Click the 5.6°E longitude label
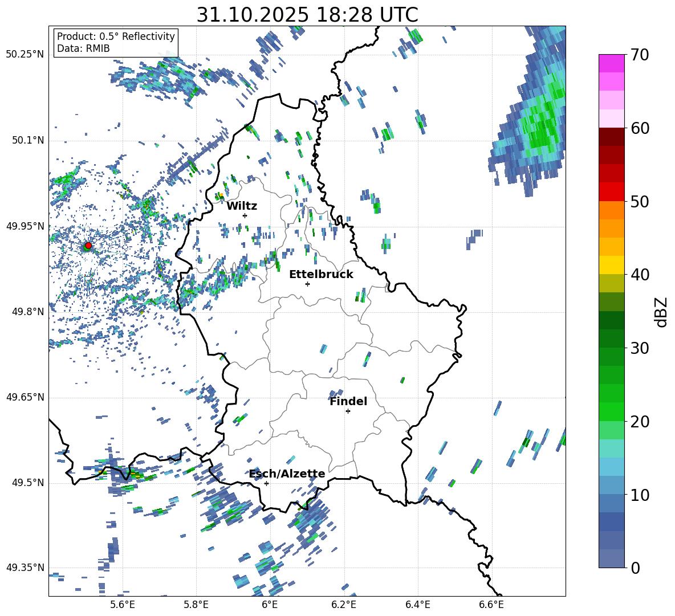 tap(123, 605)
